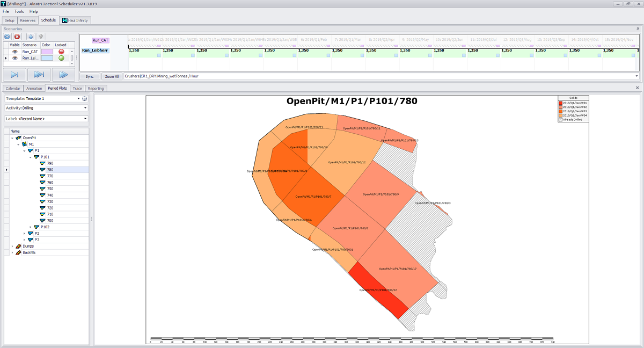This screenshot has height=348, width=644.
Task: Open the Haul Infinity tab
Action: (75, 20)
